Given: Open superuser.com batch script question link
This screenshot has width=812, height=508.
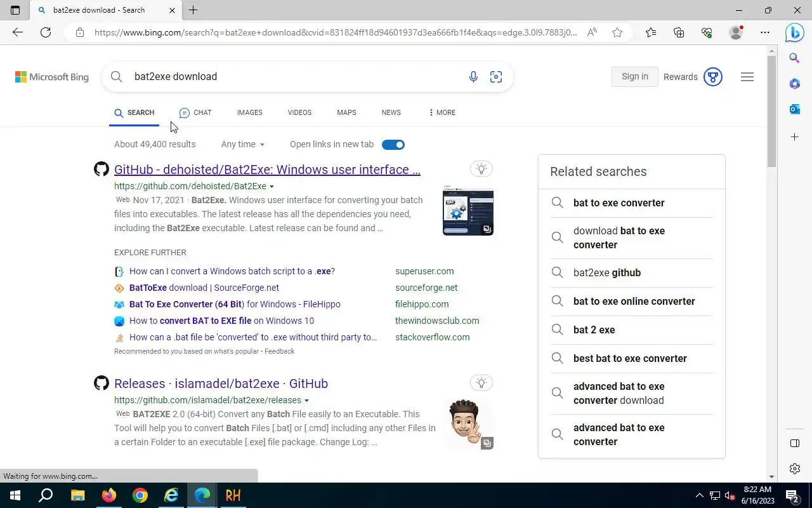Looking at the screenshot, I should coord(232,271).
